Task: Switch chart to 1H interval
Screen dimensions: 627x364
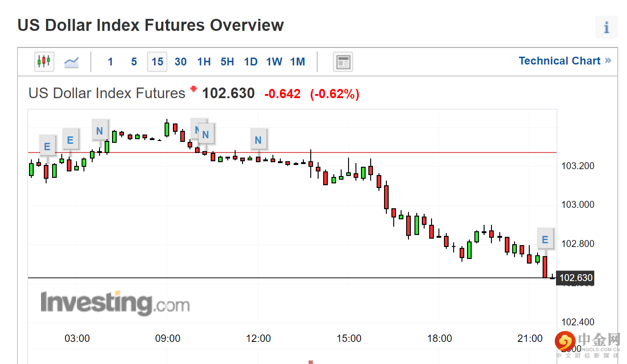Action: pos(204,62)
